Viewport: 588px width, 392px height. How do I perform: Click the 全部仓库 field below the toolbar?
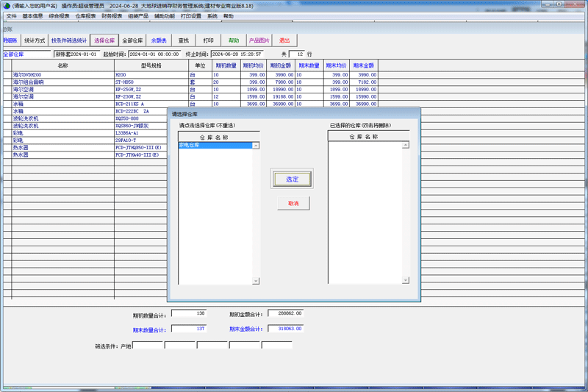[x=26, y=54]
